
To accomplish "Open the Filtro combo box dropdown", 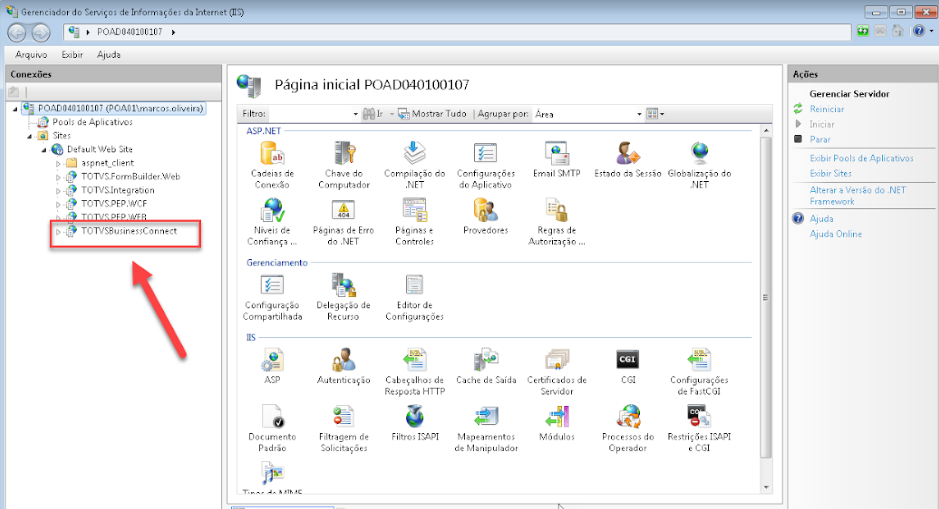I will click(356, 114).
